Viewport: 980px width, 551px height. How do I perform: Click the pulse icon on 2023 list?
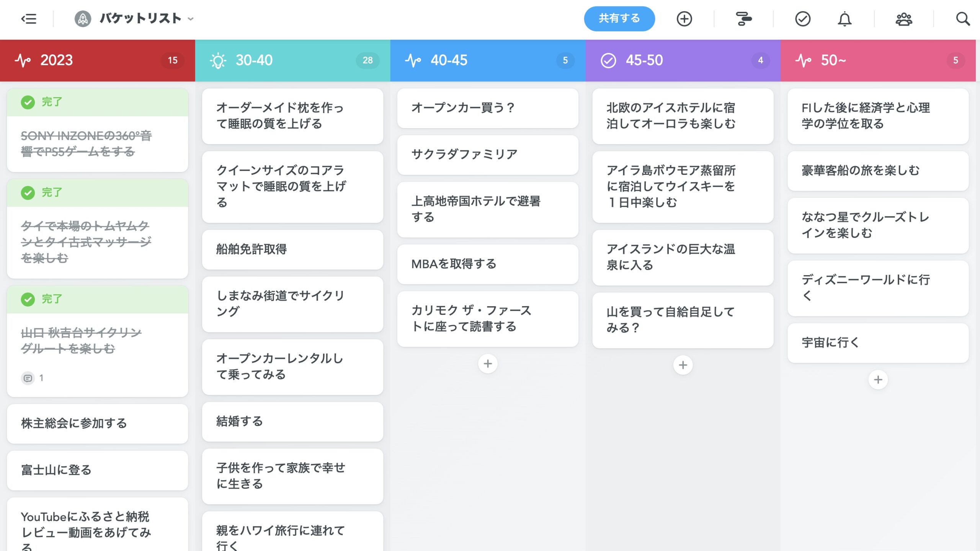[x=23, y=60]
